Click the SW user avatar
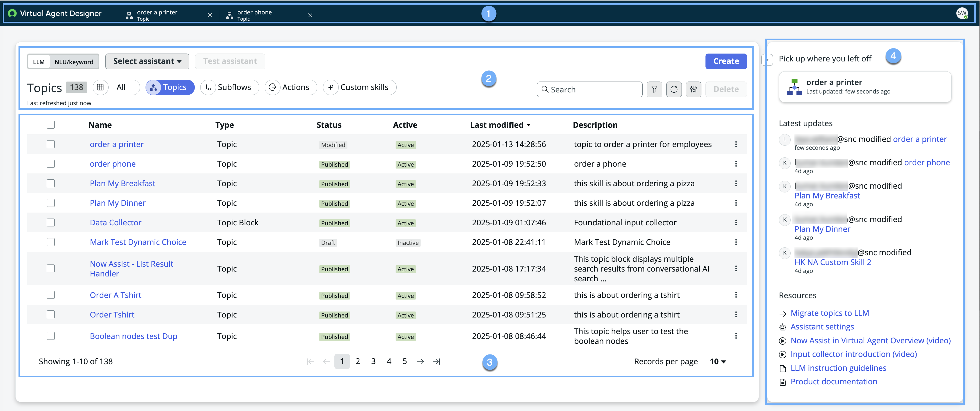The height and width of the screenshot is (411, 980). click(962, 13)
